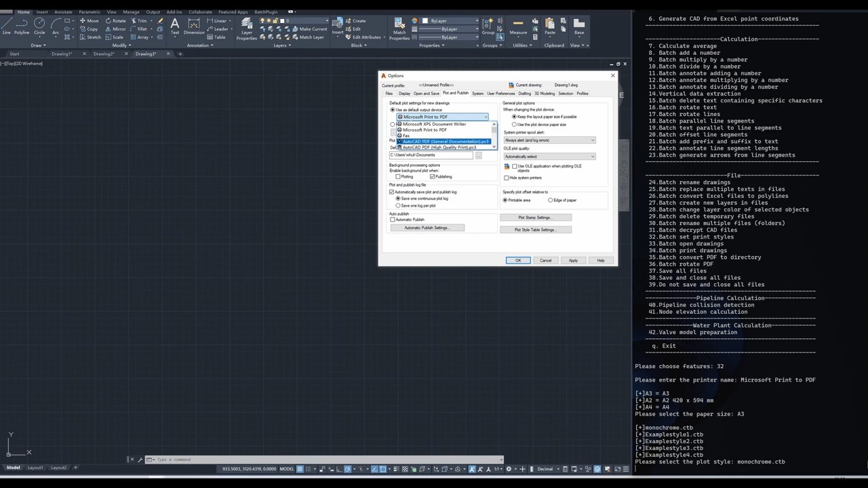Open the Annotate ribbon tab
The height and width of the screenshot is (488, 868).
coord(62,12)
